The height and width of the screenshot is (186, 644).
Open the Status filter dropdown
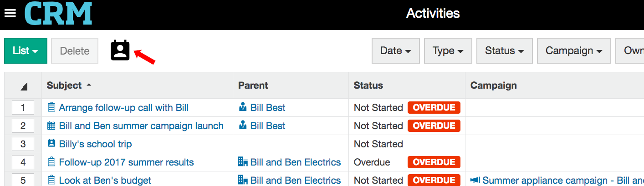505,50
